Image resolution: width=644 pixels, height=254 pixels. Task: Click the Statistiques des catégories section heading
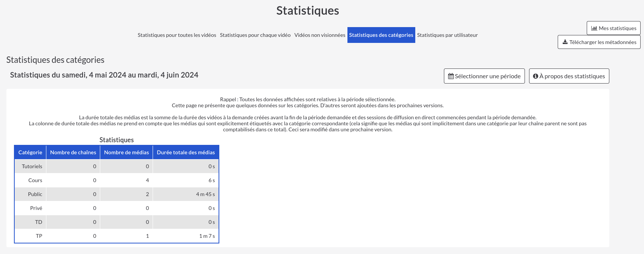point(55,60)
